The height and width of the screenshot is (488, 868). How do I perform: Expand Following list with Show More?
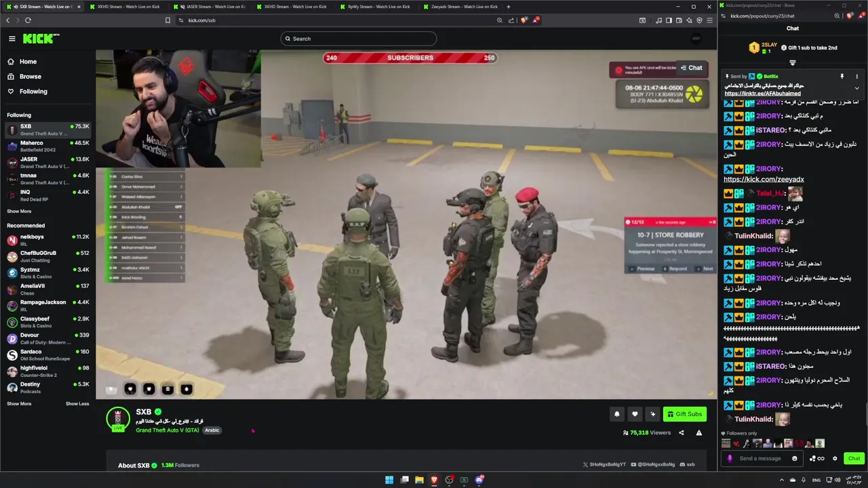pos(19,211)
